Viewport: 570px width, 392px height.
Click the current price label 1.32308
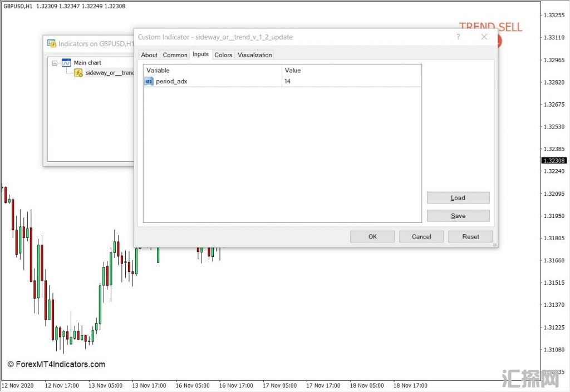coord(554,161)
